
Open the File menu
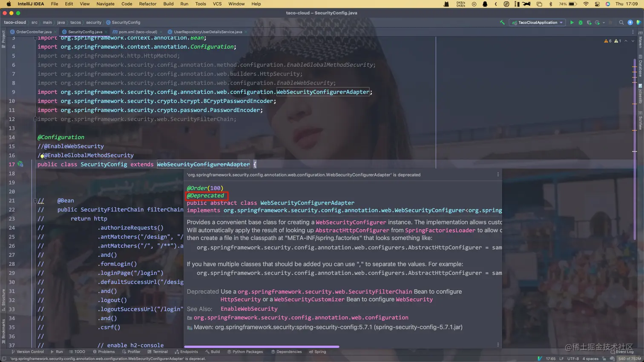coord(55,4)
